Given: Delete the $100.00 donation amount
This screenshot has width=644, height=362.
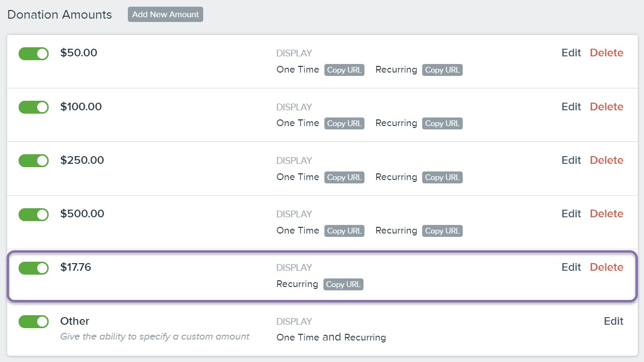Looking at the screenshot, I should (606, 106).
